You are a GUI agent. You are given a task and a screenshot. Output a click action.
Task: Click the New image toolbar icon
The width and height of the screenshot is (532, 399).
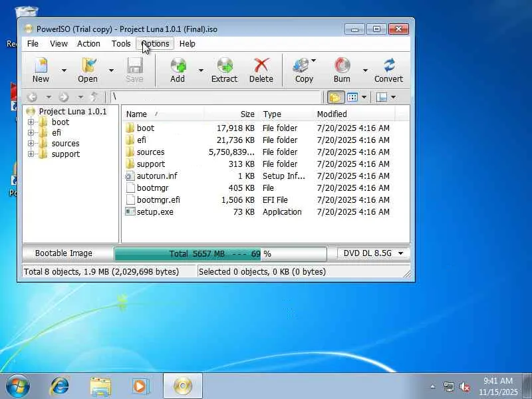(41, 65)
